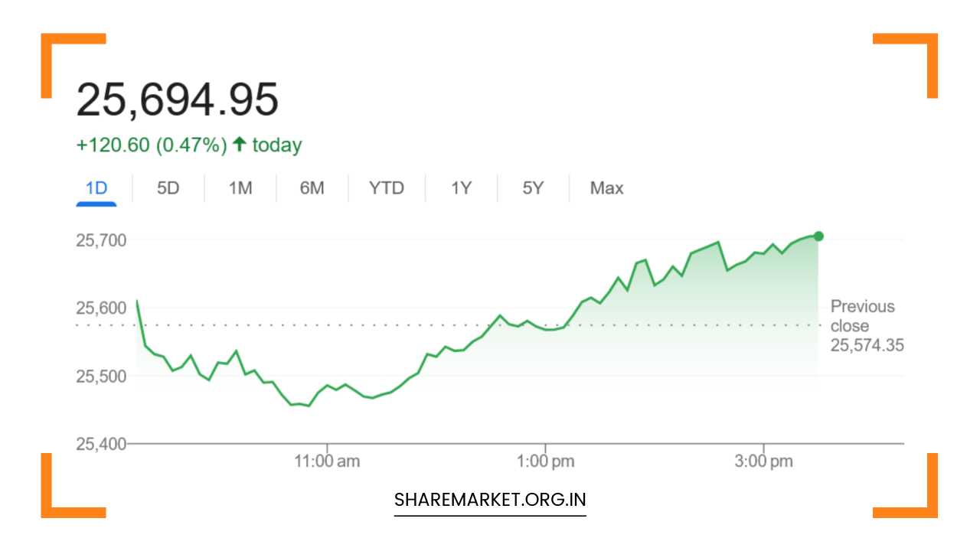
Task: Click the green chart line peak
Action: (x=717, y=242)
